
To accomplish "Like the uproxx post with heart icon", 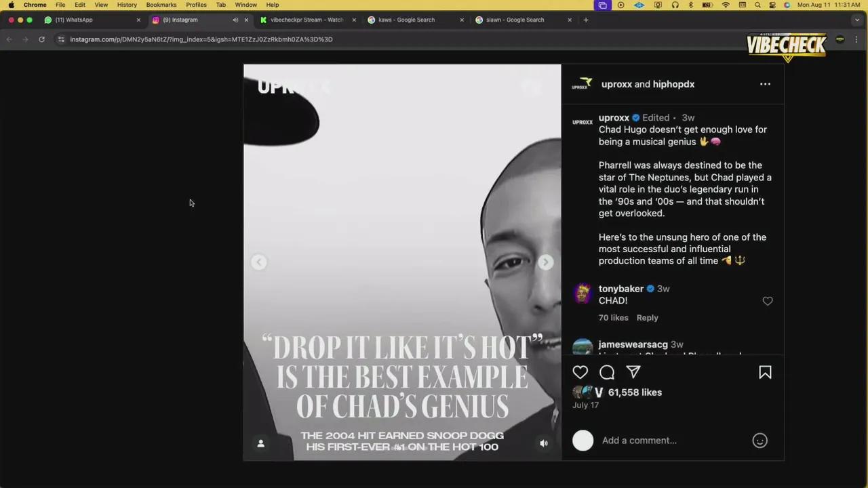I will 580,372.
